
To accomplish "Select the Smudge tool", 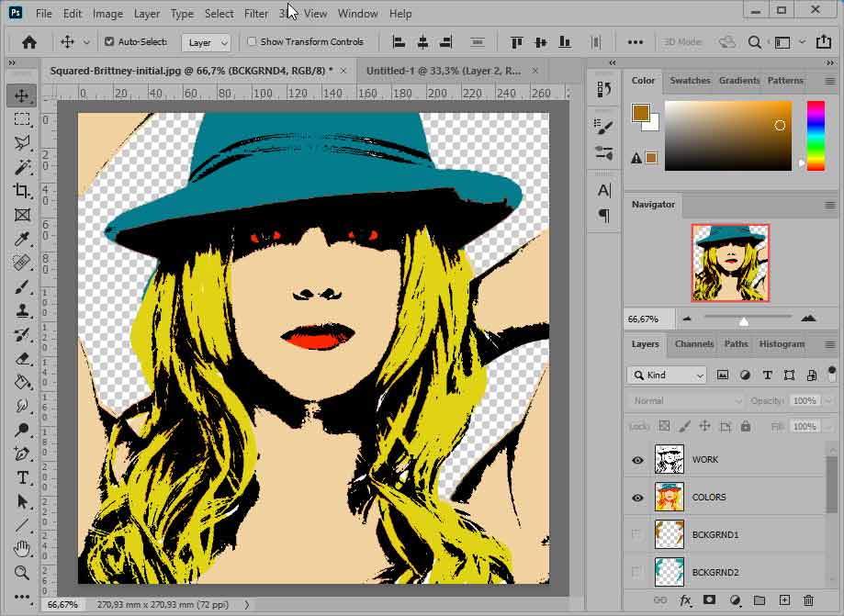I will pyautogui.click(x=21, y=406).
